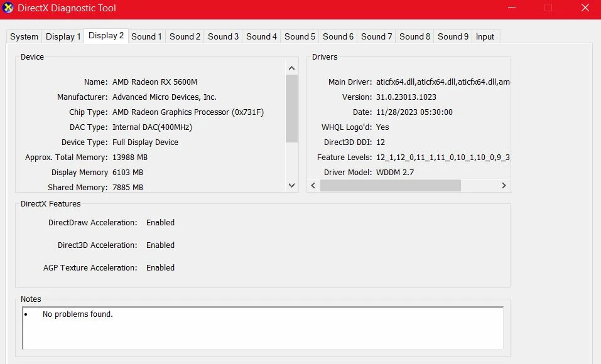Click the Drivers panel horizontal scrollbar thumb
The image size is (601, 364).
391,185
